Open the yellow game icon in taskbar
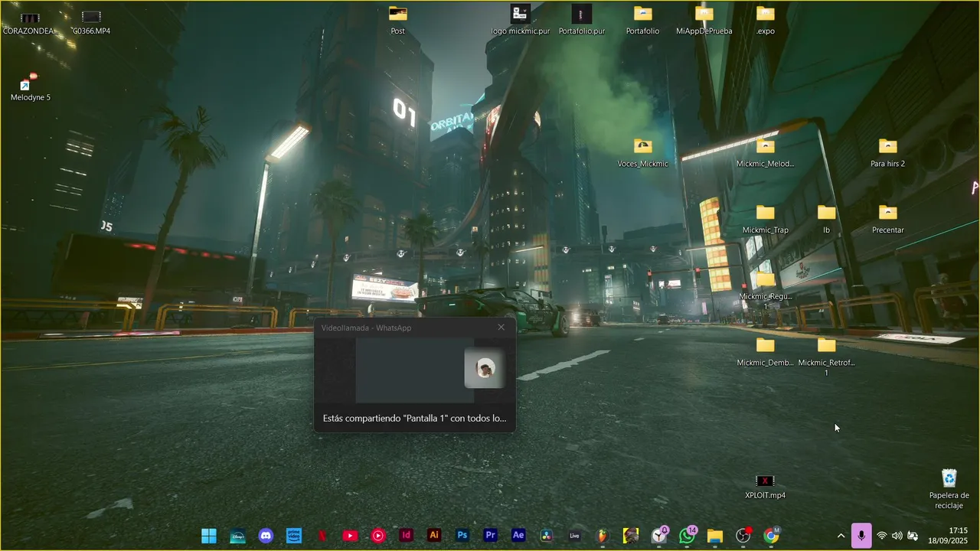The image size is (980, 551). 631,536
